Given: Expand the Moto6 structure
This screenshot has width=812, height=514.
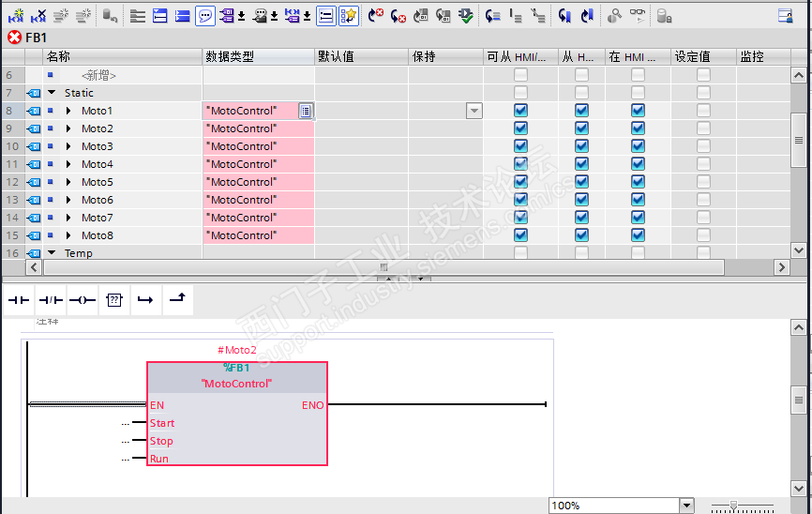Looking at the screenshot, I should click(x=68, y=200).
